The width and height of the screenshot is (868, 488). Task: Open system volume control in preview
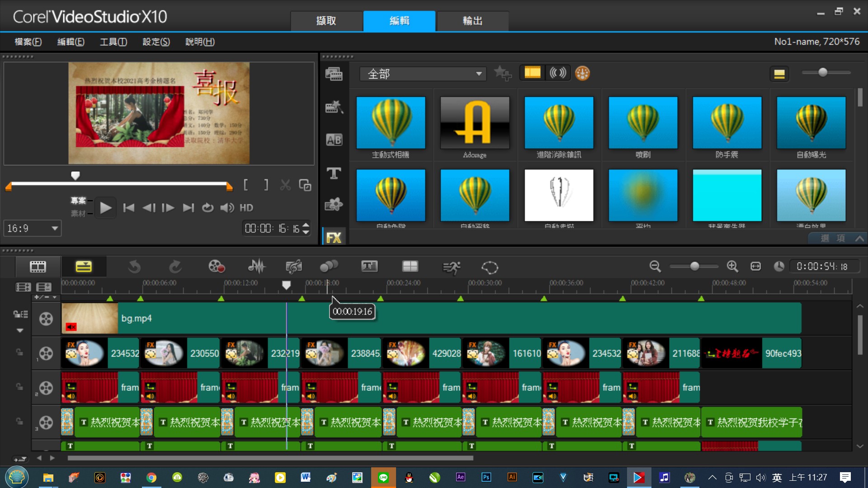[227, 208]
